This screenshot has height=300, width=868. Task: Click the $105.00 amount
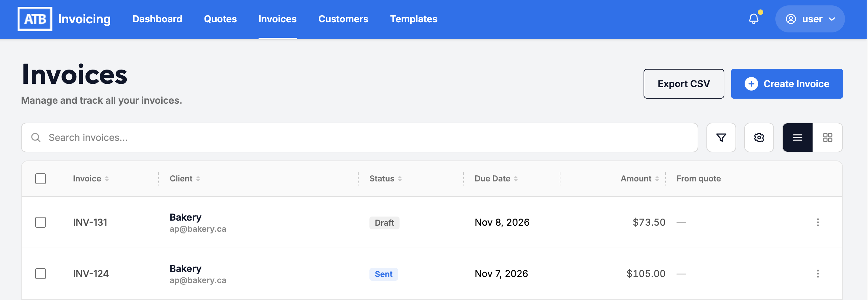pyautogui.click(x=646, y=274)
